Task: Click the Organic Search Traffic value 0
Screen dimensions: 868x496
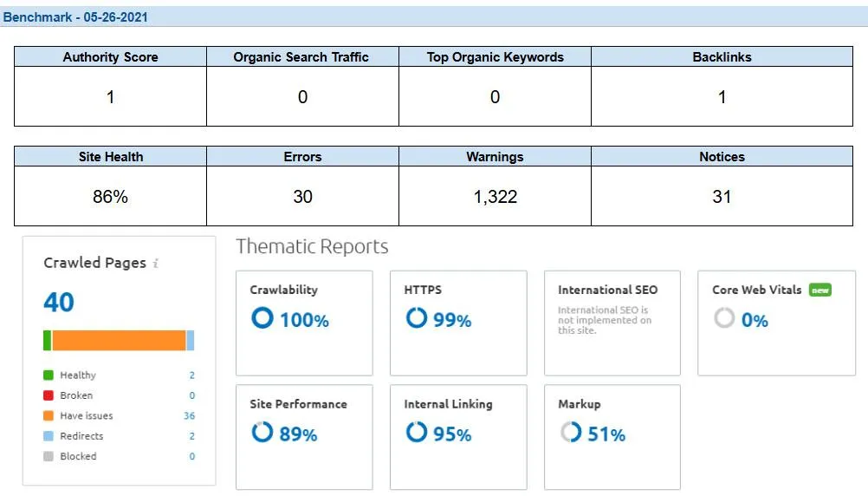Action: (x=303, y=97)
